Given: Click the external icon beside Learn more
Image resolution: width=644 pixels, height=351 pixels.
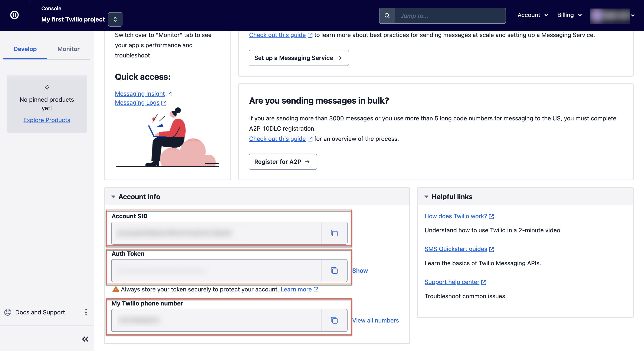Looking at the screenshot, I should 316,290.
